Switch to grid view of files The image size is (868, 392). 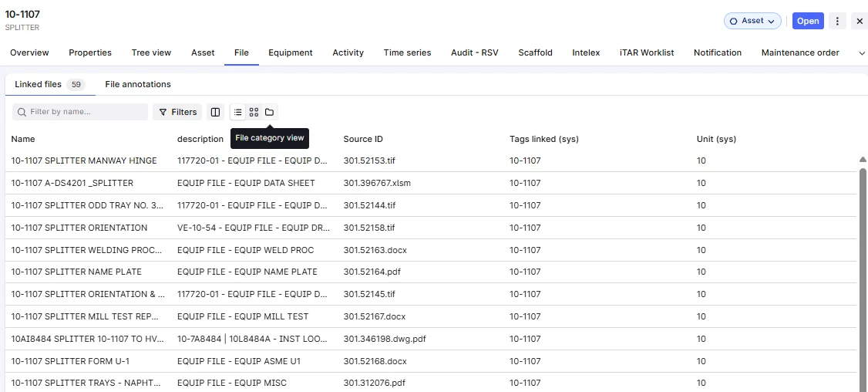[254, 113]
